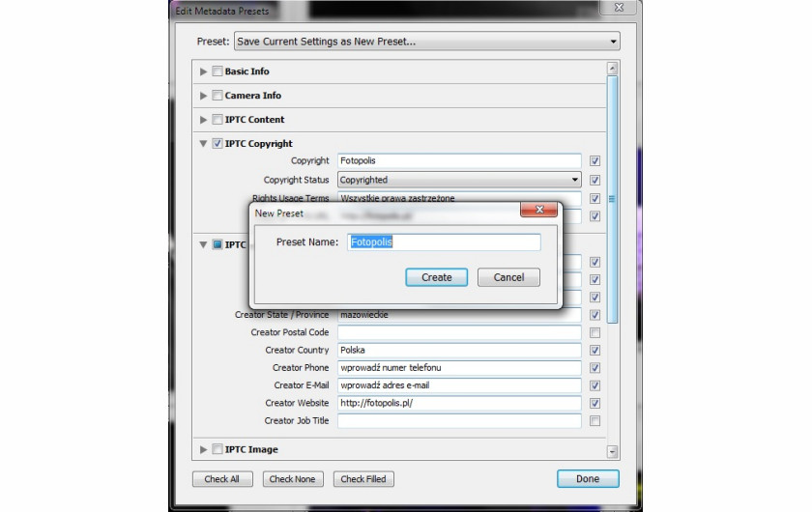
Task: Check the Creator Postal Code checkbox
Action: coord(595,332)
